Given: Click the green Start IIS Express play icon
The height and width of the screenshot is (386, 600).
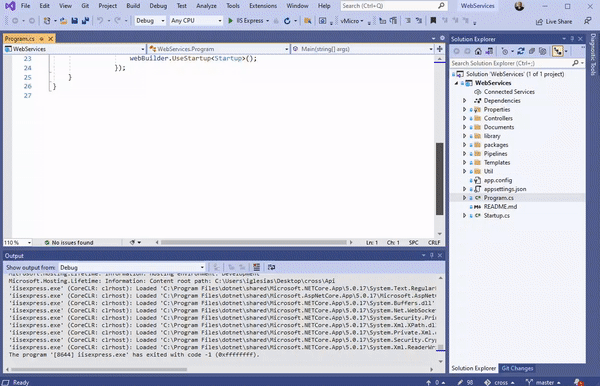Looking at the screenshot, I should (x=230, y=21).
